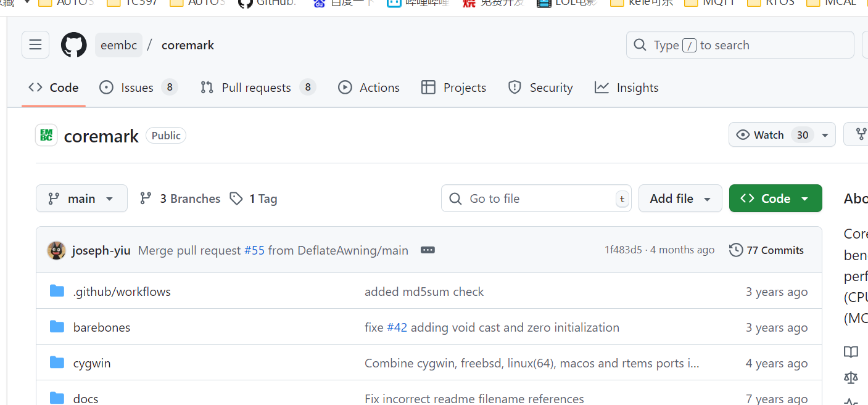Expand commit message with ellipsis button
The image size is (868, 405).
428,250
